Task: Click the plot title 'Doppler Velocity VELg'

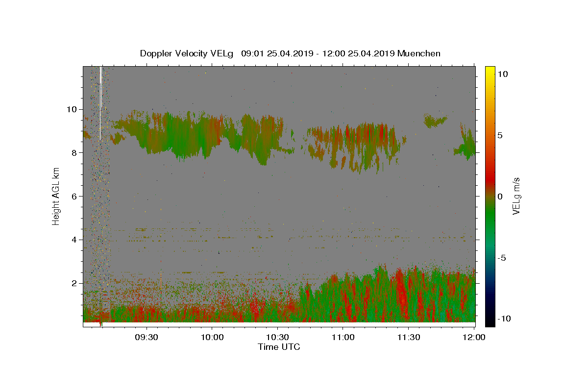Action: coord(187,54)
